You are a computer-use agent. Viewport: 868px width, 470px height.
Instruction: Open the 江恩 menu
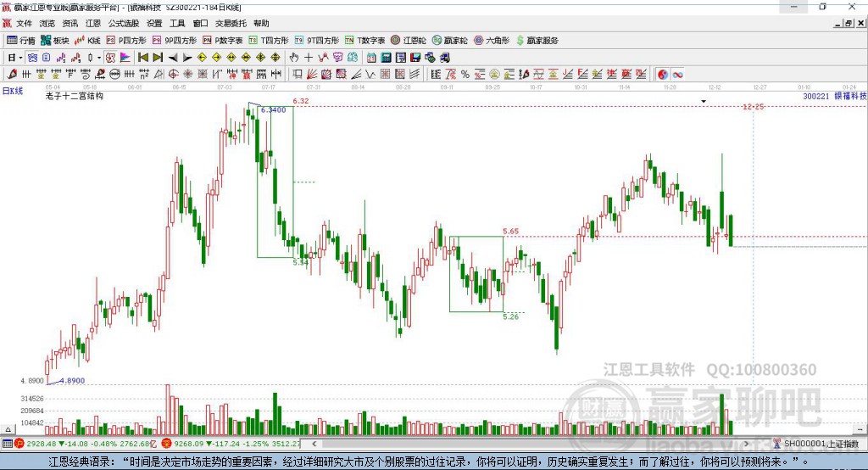93,23
